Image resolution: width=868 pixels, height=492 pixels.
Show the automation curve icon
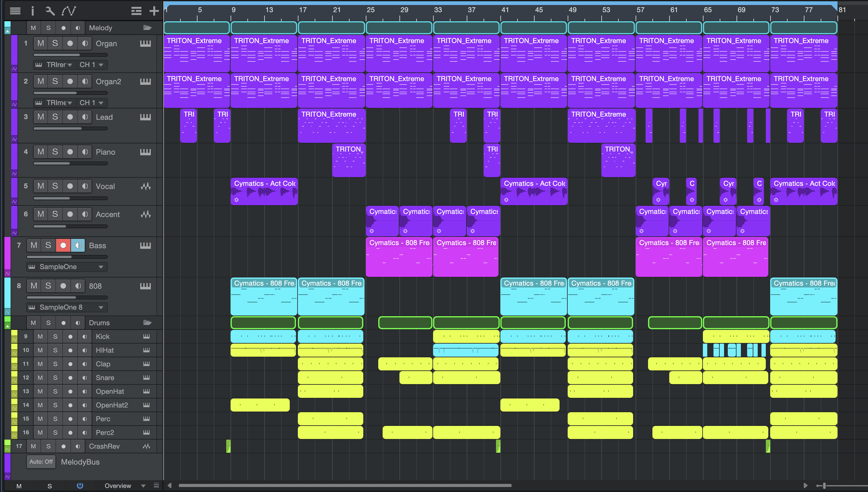click(x=69, y=11)
